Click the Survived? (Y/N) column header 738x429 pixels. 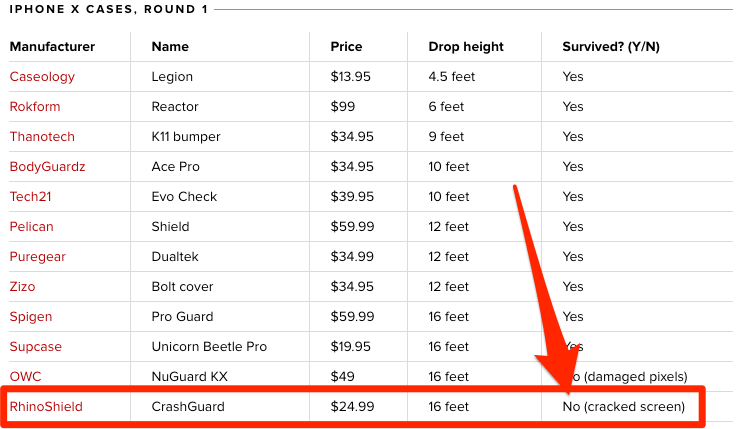pyautogui.click(x=611, y=47)
